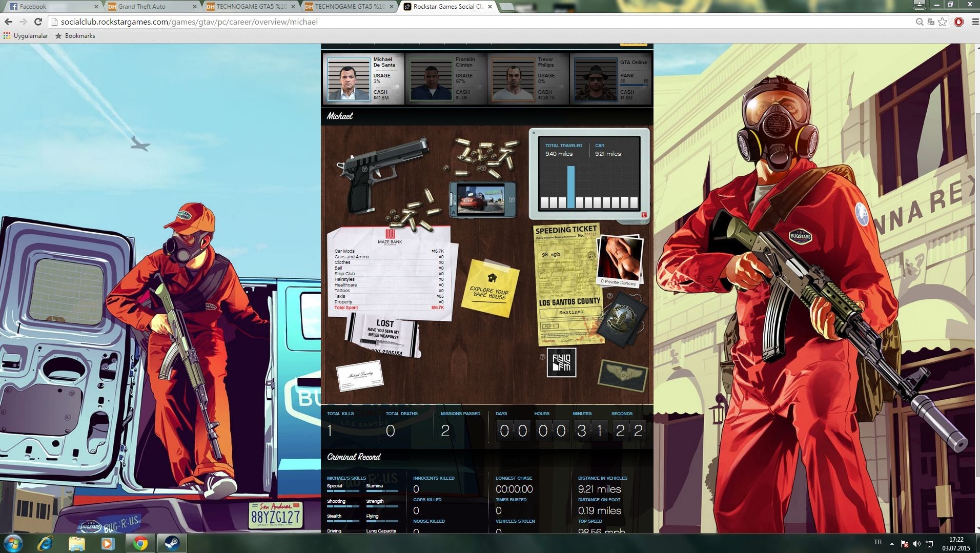Screen dimensions: 980x553
Task: Select the Franklin Clinton character card
Action: [446, 79]
